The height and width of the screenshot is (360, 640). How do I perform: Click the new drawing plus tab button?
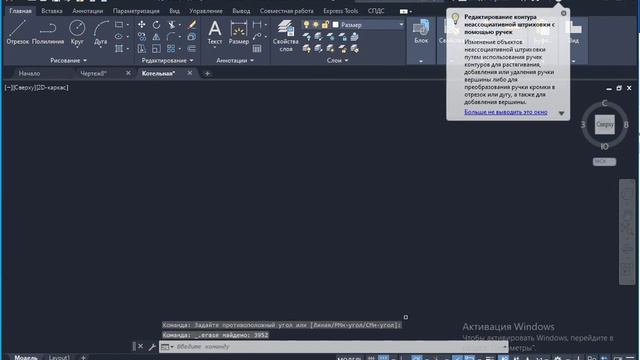[207, 73]
